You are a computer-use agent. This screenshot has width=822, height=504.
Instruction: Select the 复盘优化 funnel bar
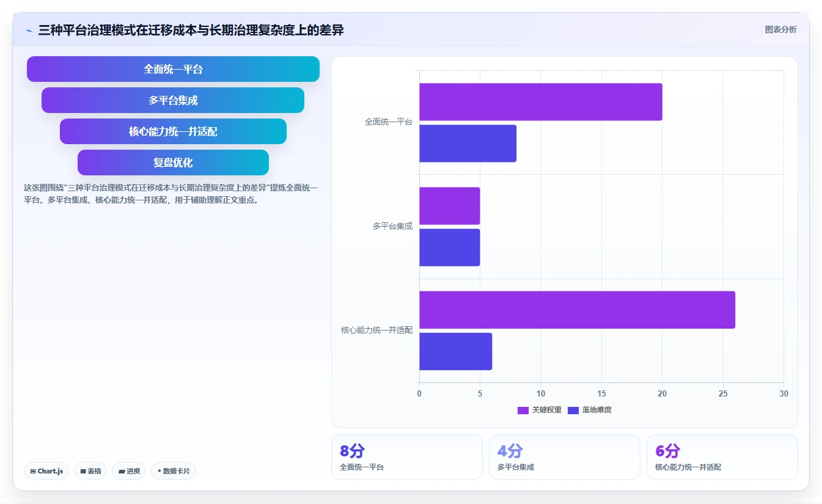pyautogui.click(x=173, y=163)
